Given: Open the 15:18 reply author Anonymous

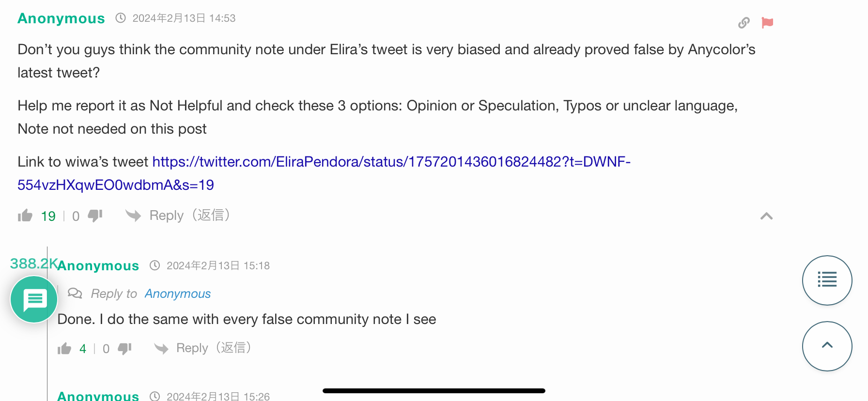Looking at the screenshot, I should (98, 265).
